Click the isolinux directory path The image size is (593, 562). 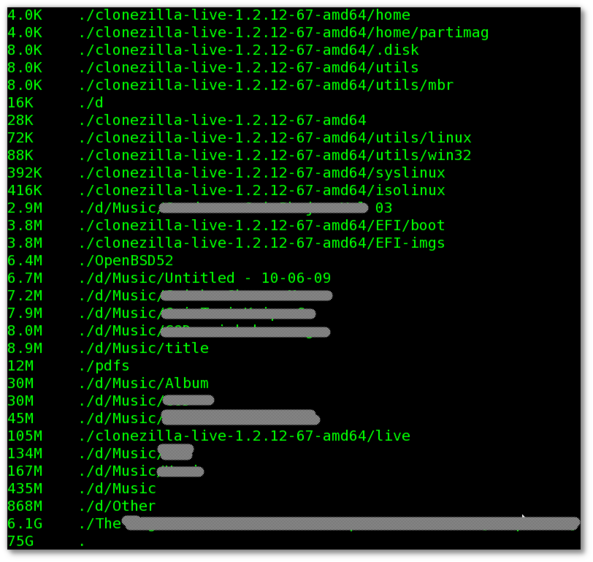(262, 190)
